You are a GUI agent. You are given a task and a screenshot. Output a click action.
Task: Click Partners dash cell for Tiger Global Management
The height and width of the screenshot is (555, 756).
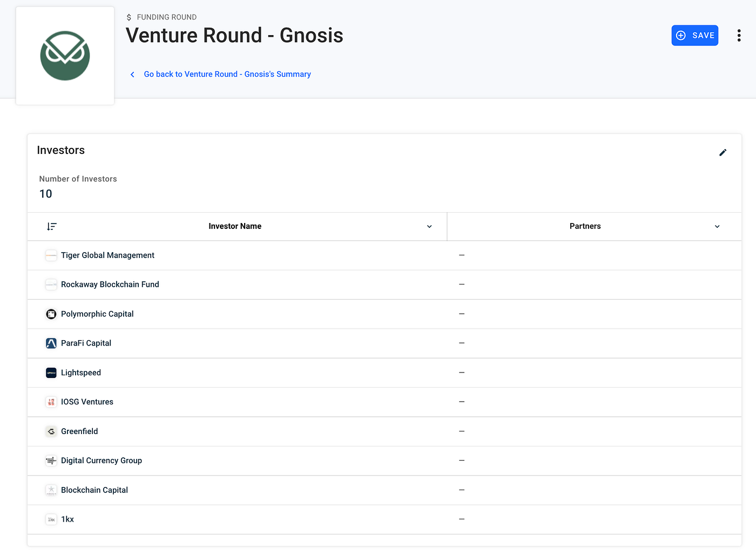pyautogui.click(x=462, y=255)
